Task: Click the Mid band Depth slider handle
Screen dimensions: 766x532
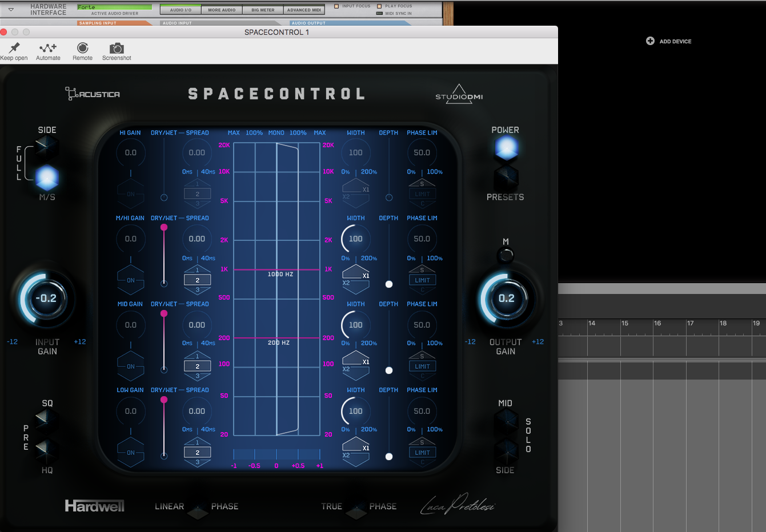Action: click(x=389, y=370)
